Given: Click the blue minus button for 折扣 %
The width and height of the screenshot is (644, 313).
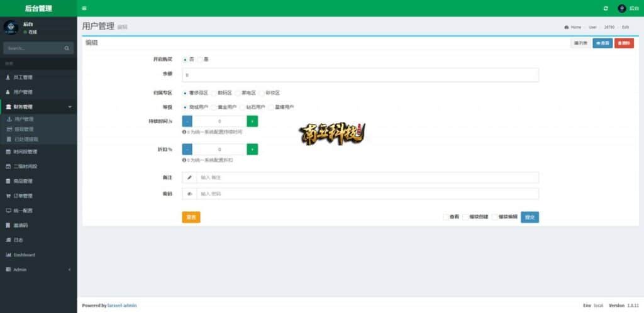Looking at the screenshot, I should click(187, 150).
